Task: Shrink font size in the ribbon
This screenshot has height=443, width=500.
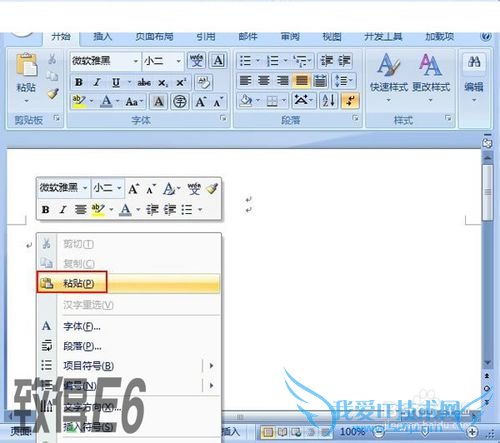Action: (x=218, y=102)
